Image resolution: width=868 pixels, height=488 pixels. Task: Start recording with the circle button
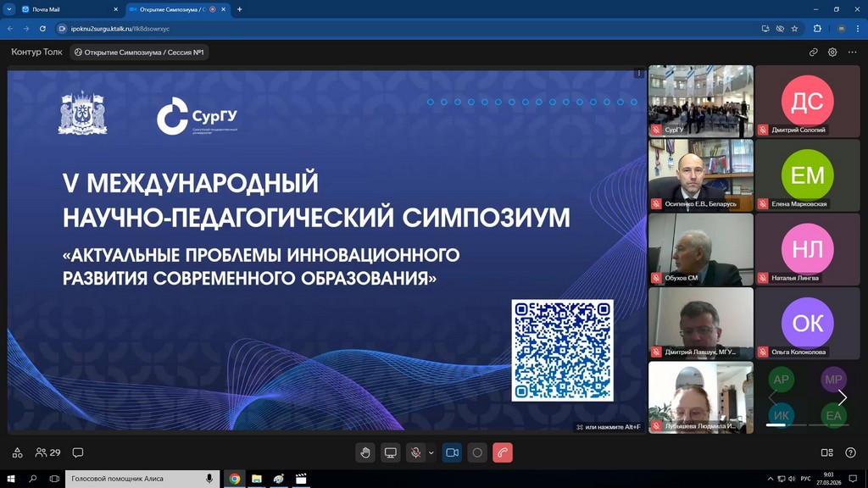[477, 452]
